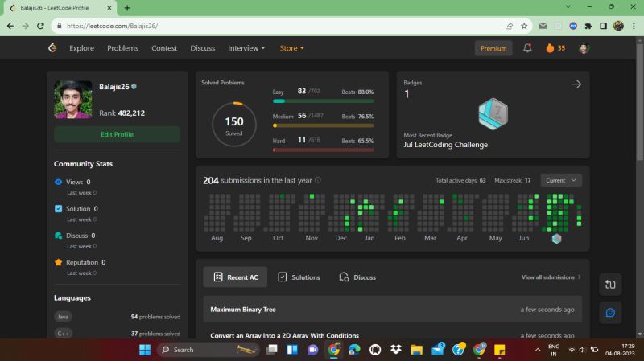Bookmark this page with the star
Image resolution: width=644 pixels, height=361 pixels.
tap(524, 26)
